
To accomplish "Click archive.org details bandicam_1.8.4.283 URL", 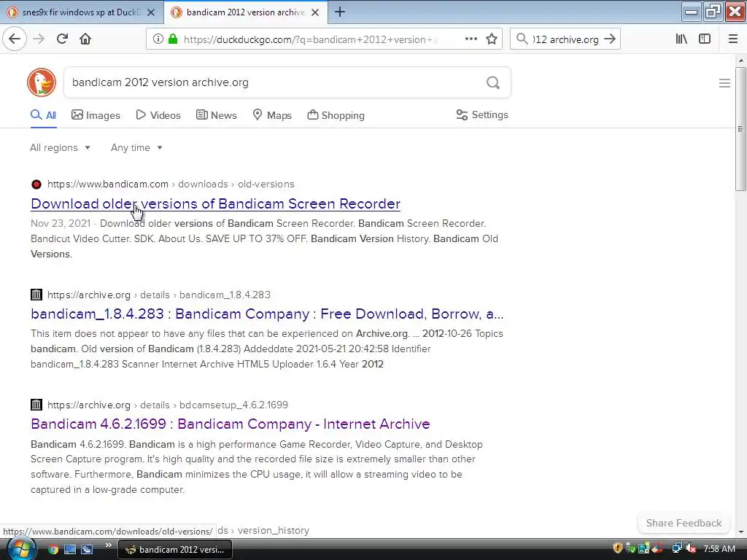I will click(x=158, y=295).
